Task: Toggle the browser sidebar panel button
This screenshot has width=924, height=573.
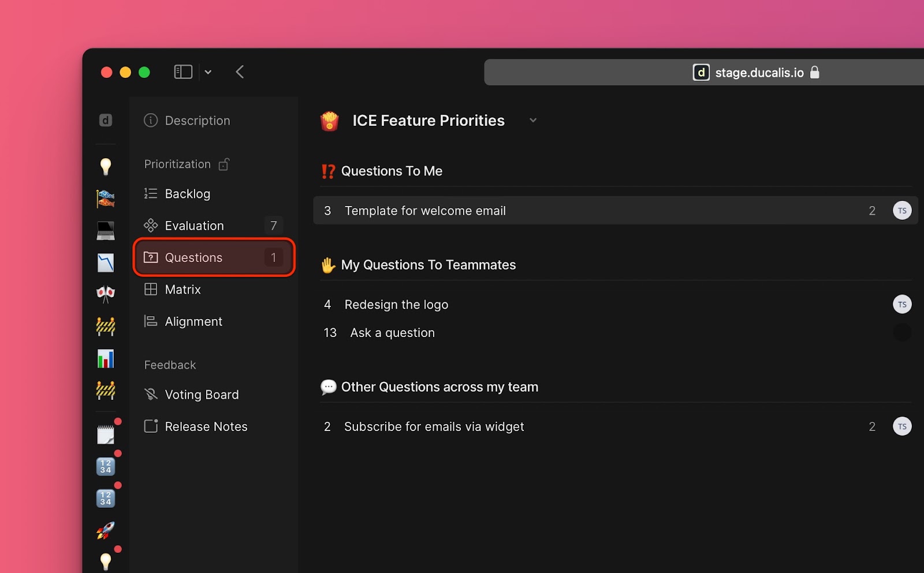Action: pyautogui.click(x=183, y=72)
